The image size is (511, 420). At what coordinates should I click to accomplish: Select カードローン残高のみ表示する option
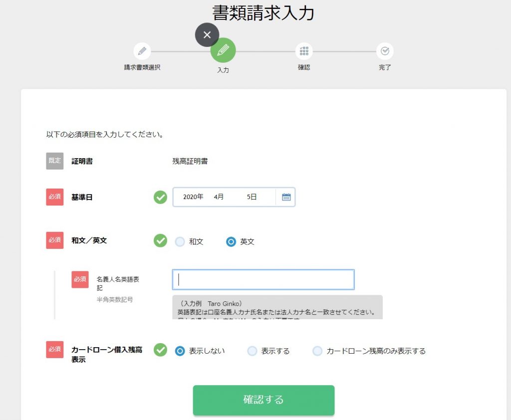coord(317,351)
